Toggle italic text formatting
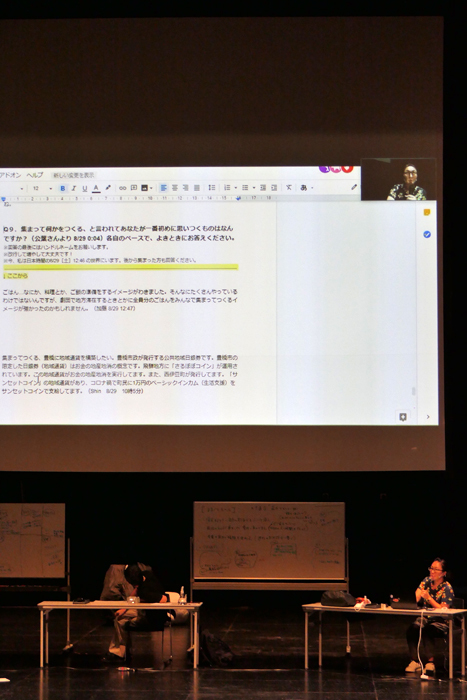The height and width of the screenshot is (700, 467). tap(74, 188)
